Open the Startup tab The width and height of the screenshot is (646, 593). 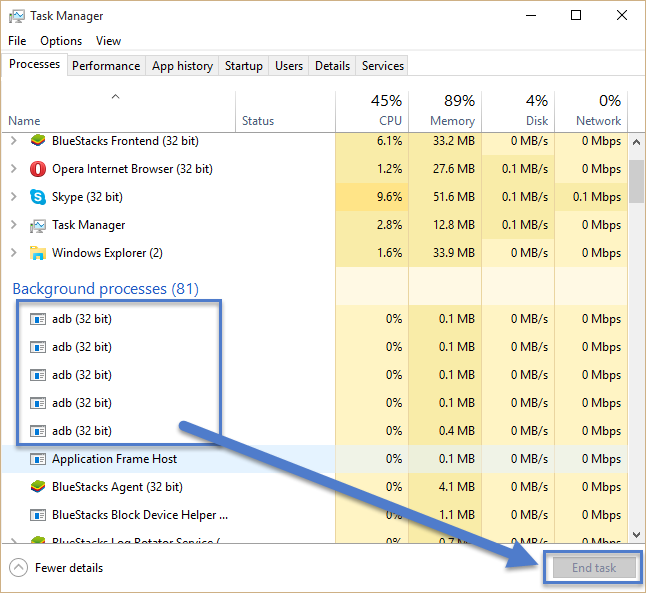(x=244, y=66)
